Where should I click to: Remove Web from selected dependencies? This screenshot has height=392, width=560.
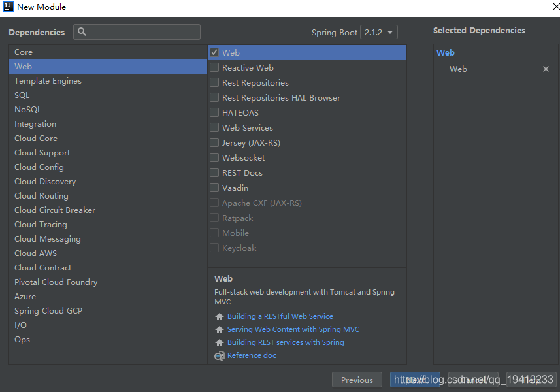coord(546,69)
